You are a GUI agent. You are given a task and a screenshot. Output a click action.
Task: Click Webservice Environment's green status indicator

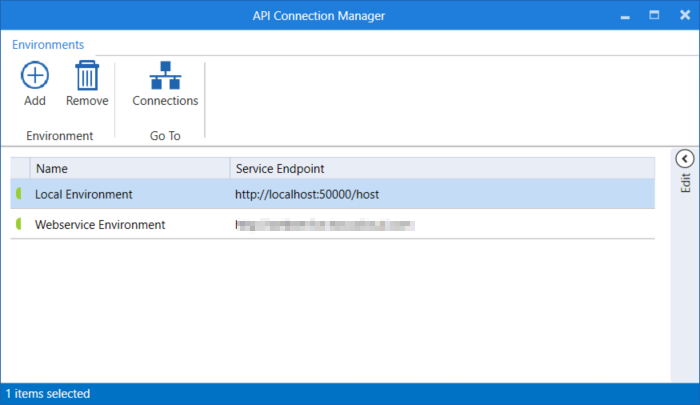[x=19, y=225]
